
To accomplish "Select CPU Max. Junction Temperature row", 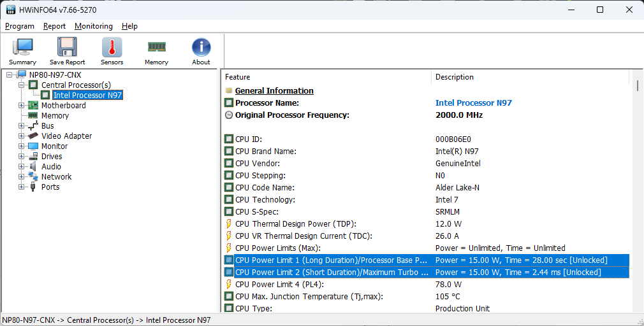I will coord(426,297).
